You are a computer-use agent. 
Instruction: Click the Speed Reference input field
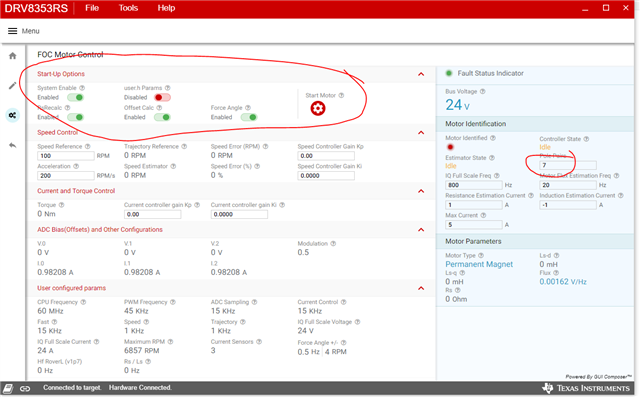click(x=66, y=156)
